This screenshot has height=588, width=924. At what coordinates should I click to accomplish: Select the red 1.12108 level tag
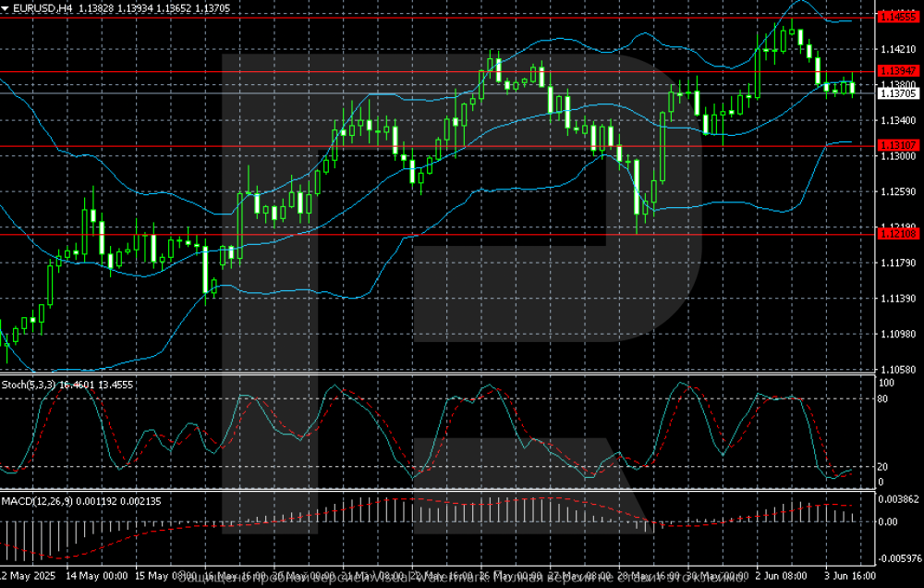click(898, 235)
